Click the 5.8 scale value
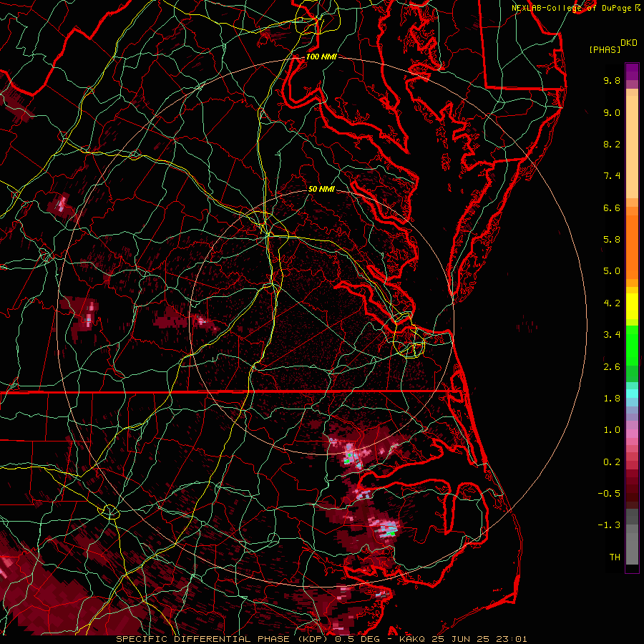Image resolution: width=644 pixels, height=644 pixels. pos(612,240)
